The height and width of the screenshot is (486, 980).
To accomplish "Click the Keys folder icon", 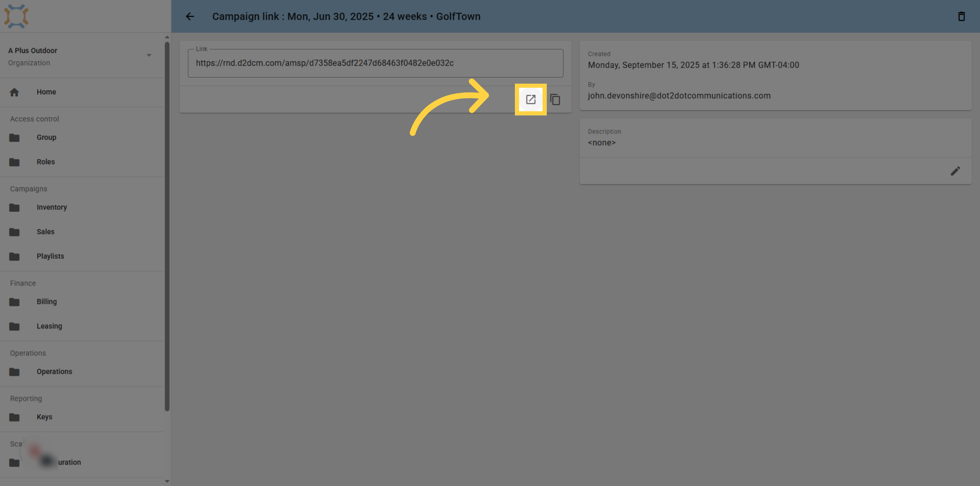I will click(x=14, y=417).
